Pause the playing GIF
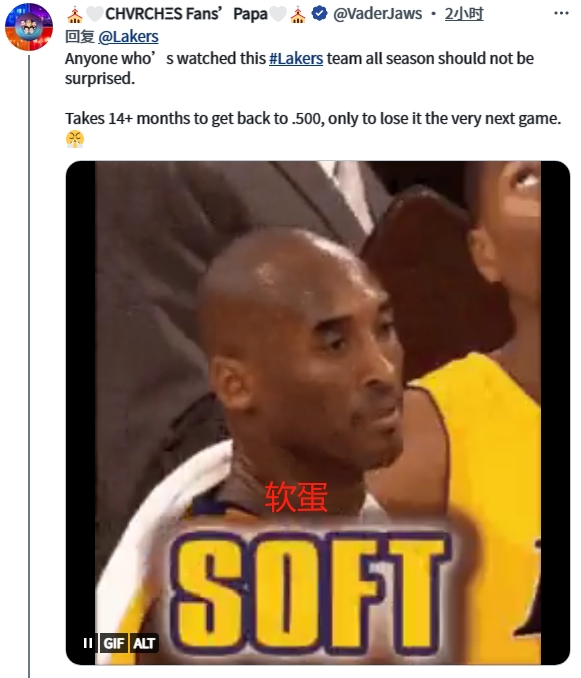581x678 pixels. pos(88,643)
